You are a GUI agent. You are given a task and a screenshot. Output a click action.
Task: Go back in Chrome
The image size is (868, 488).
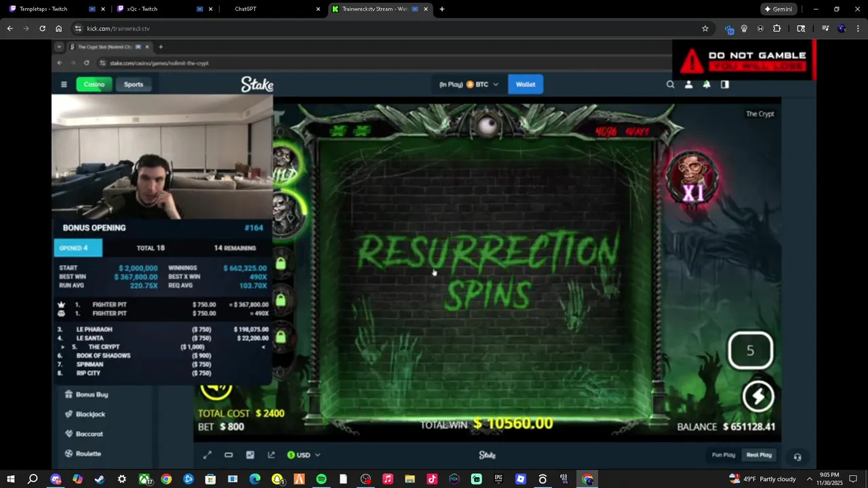[9, 28]
